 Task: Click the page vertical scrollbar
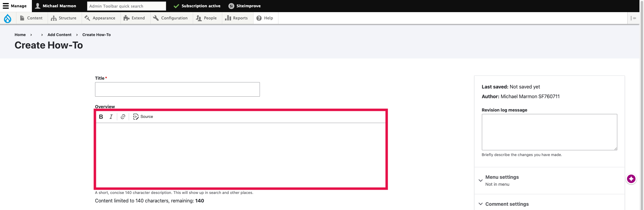(642, 105)
